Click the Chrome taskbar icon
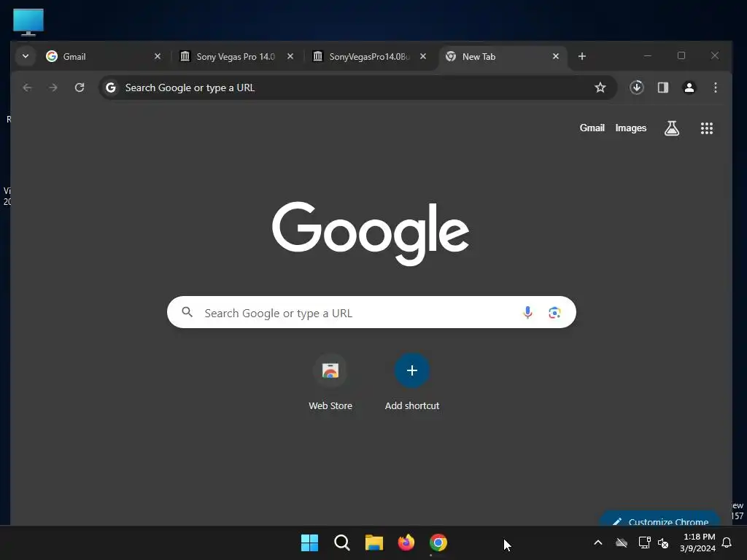 tap(438, 542)
